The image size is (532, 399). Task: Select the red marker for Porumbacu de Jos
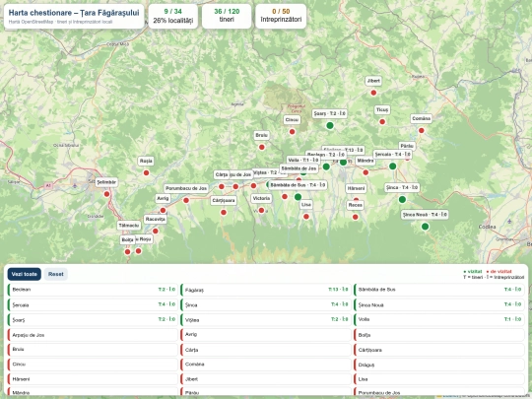click(x=186, y=201)
